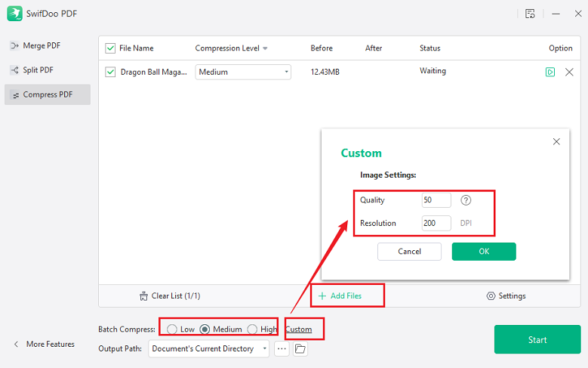Click the quality help question mark icon
The height and width of the screenshot is (368, 588).
(x=466, y=200)
